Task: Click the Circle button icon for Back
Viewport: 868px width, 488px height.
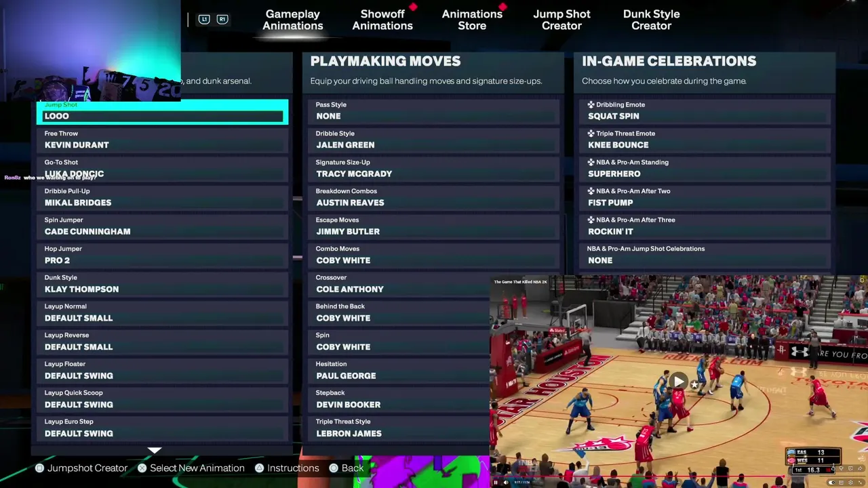Action: coord(334,468)
